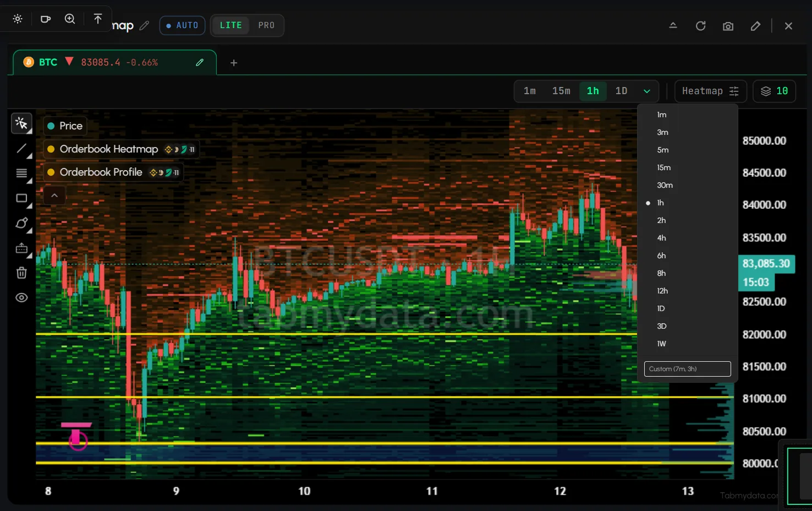Toggle the brightness theme icon
Viewport: 812px width, 511px height.
pos(18,19)
